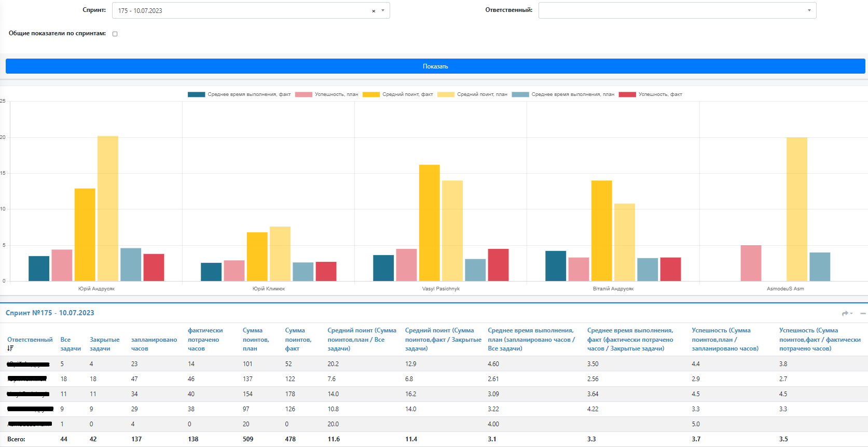
Task: Toggle the Общие показатели по спринтам checkbox
Action: [115, 34]
